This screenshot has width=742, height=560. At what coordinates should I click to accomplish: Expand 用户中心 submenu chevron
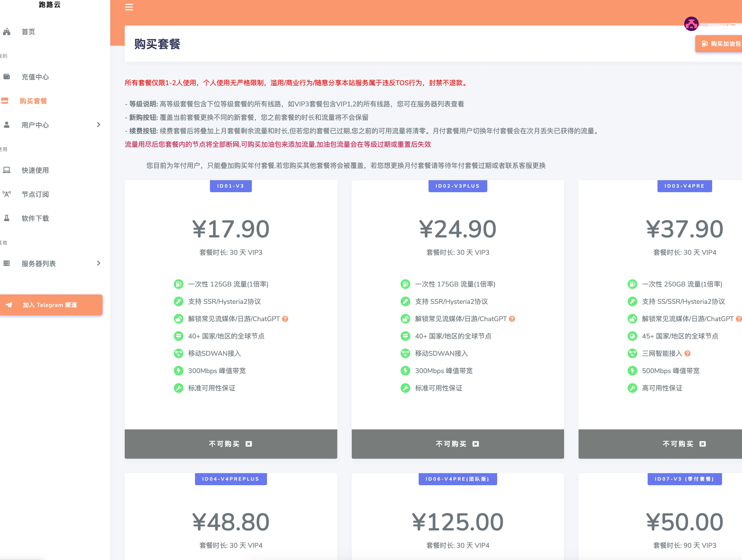[x=99, y=125]
